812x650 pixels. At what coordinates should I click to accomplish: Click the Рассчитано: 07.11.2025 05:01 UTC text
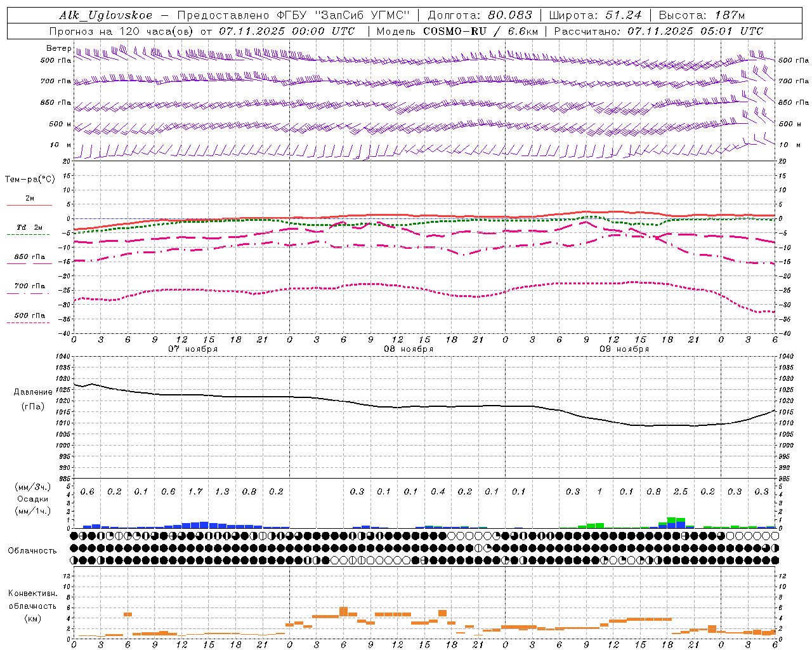658,31
